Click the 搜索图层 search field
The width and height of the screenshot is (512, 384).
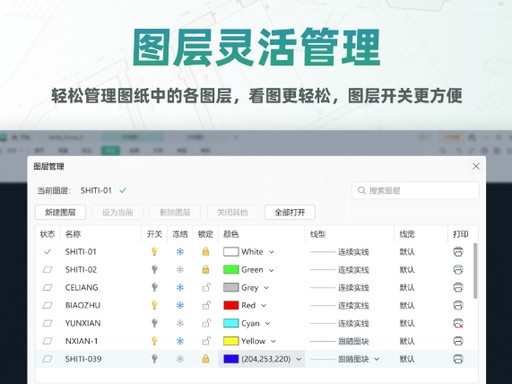point(415,190)
